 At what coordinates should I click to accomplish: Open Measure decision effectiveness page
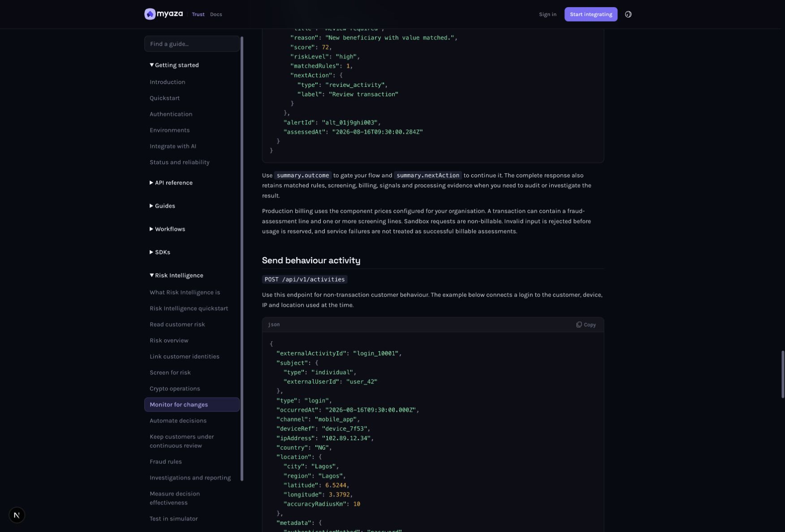click(175, 498)
